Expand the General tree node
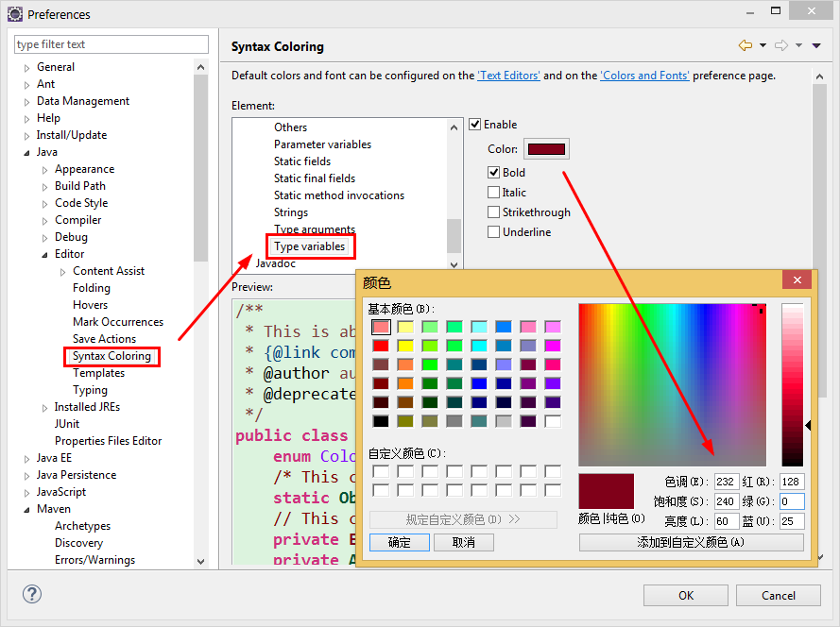 click(x=26, y=68)
